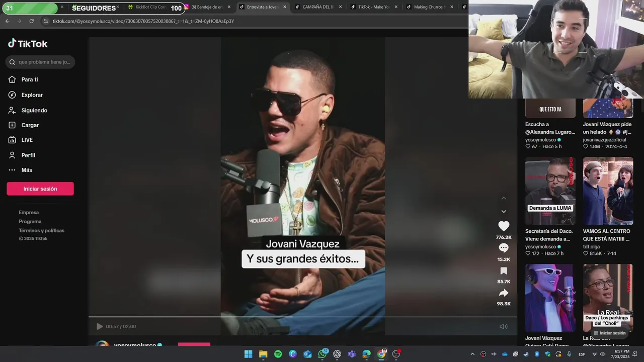
Task: Seek on the video progress bar
Action: pyautogui.click(x=302, y=317)
